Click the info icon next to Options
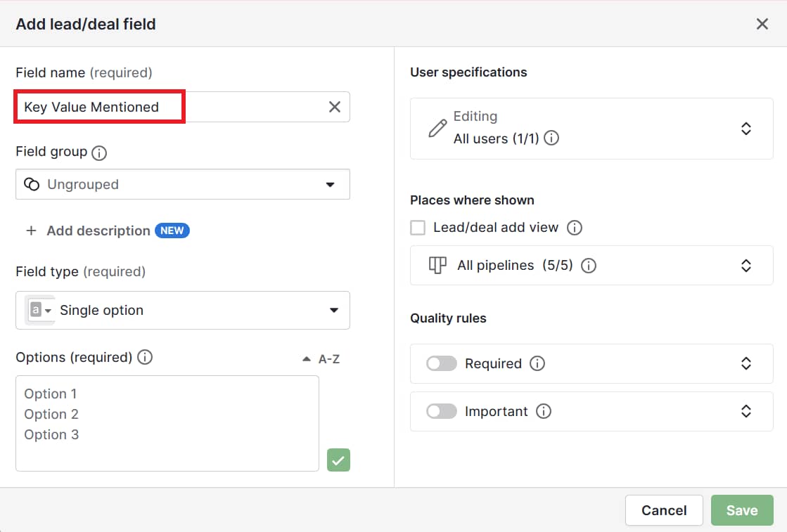The width and height of the screenshot is (787, 532). 145,357
